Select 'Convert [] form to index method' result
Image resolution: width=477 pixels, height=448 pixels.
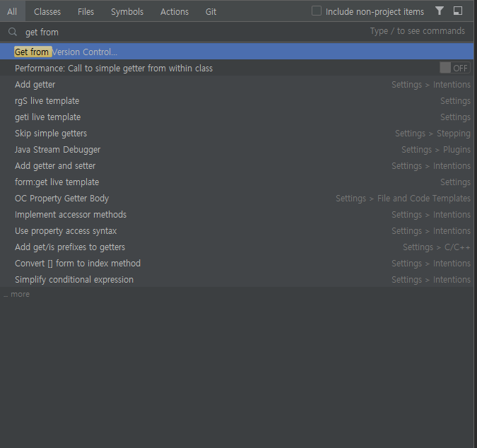[237, 263]
